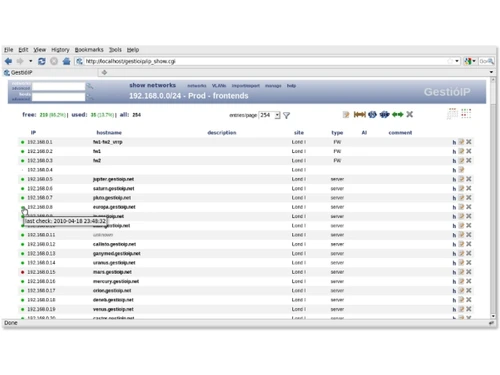Screen dimensions: 500x375
Task: Delete the uranus.gestioip.net entry
Action: 469,263
